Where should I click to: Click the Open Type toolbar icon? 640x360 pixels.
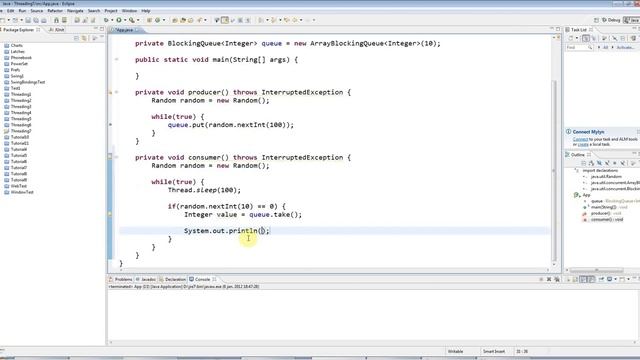point(174,20)
